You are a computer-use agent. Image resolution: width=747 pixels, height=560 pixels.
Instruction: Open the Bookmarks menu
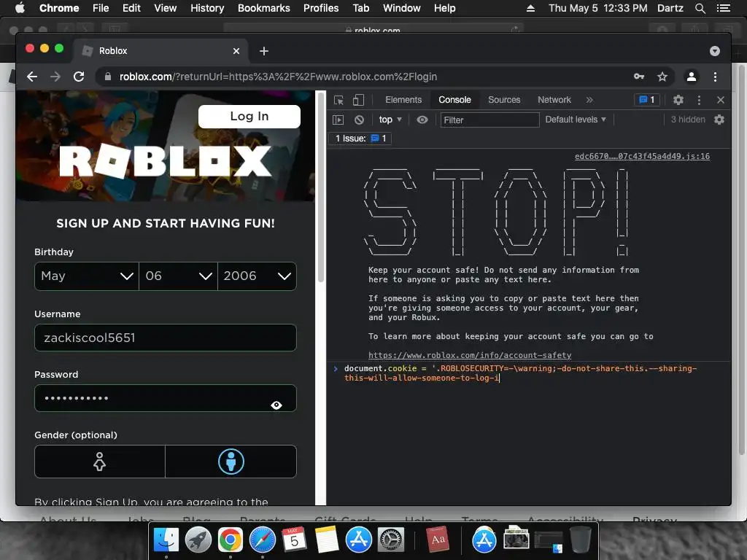click(264, 8)
